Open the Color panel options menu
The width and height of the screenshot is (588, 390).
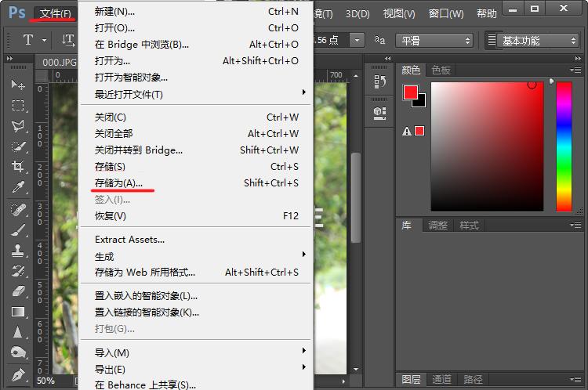pos(575,70)
